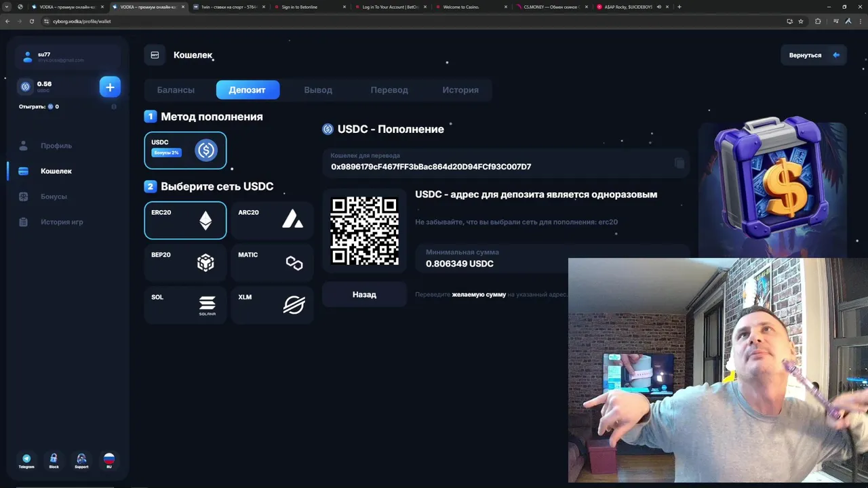868x488 pixels.
Task: Click the wallet card icon beside Кошелек title
Action: click(155, 55)
